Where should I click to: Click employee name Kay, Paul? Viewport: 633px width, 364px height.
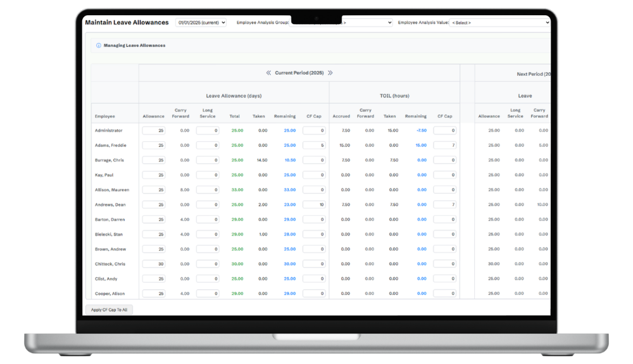pyautogui.click(x=104, y=175)
